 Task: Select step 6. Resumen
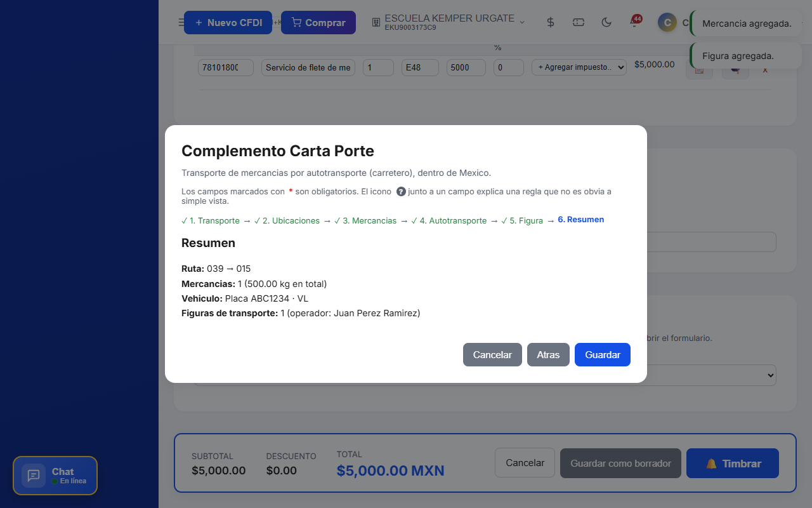(x=581, y=220)
